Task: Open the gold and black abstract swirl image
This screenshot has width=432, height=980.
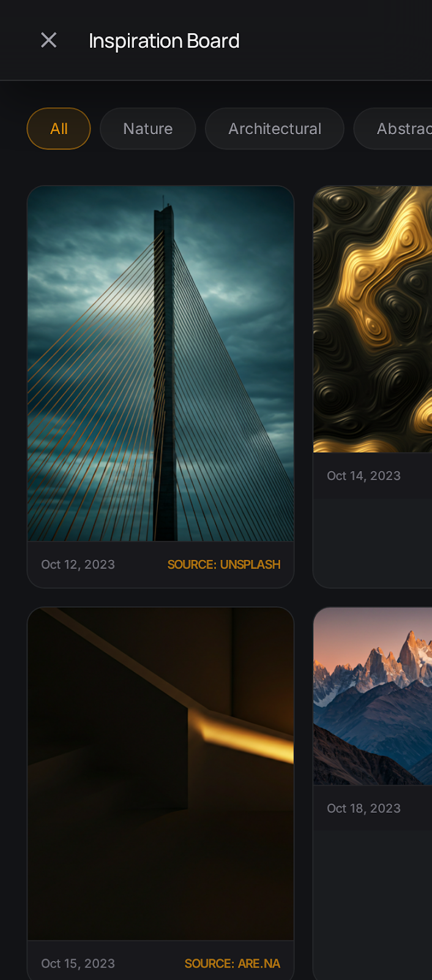Action: (373, 319)
